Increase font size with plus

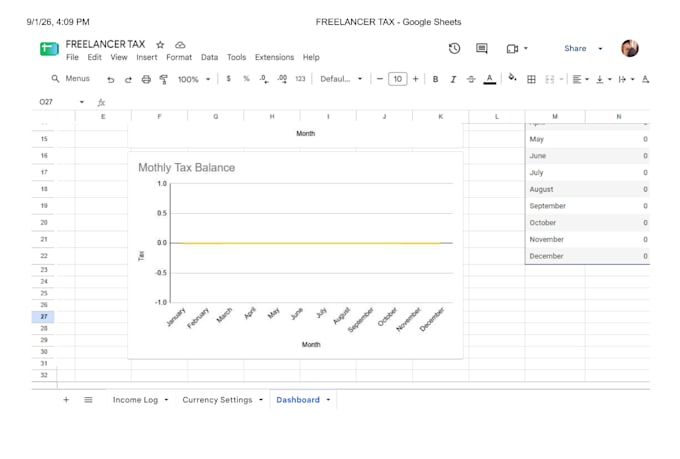[415, 79]
